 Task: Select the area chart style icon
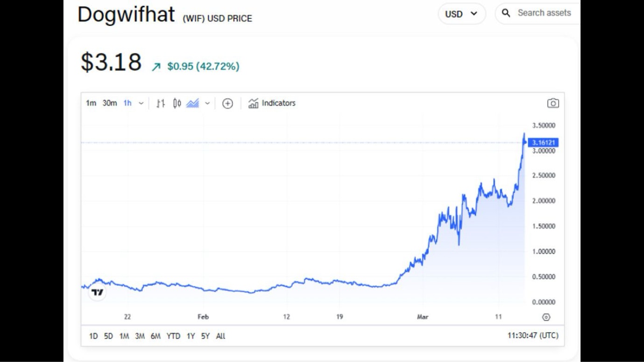pyautogui.click(x=192, y=104)
